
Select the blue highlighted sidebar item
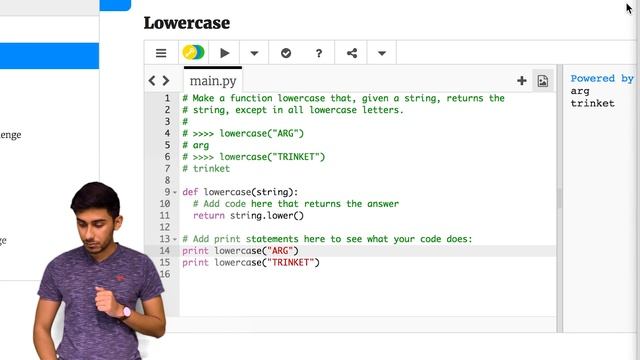pyautogui.click(x=49, y=56)
